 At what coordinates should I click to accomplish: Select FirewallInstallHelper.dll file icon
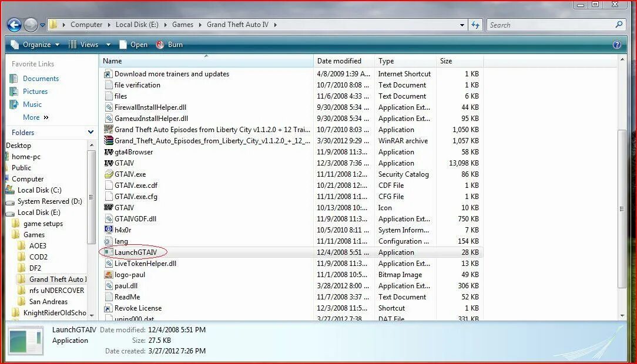[x=108, y=107]
